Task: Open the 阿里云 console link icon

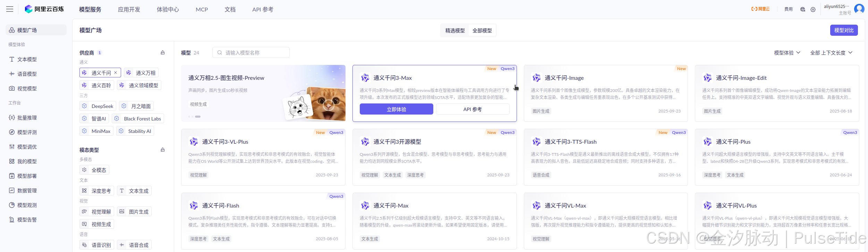Action: tap(760, 9)
